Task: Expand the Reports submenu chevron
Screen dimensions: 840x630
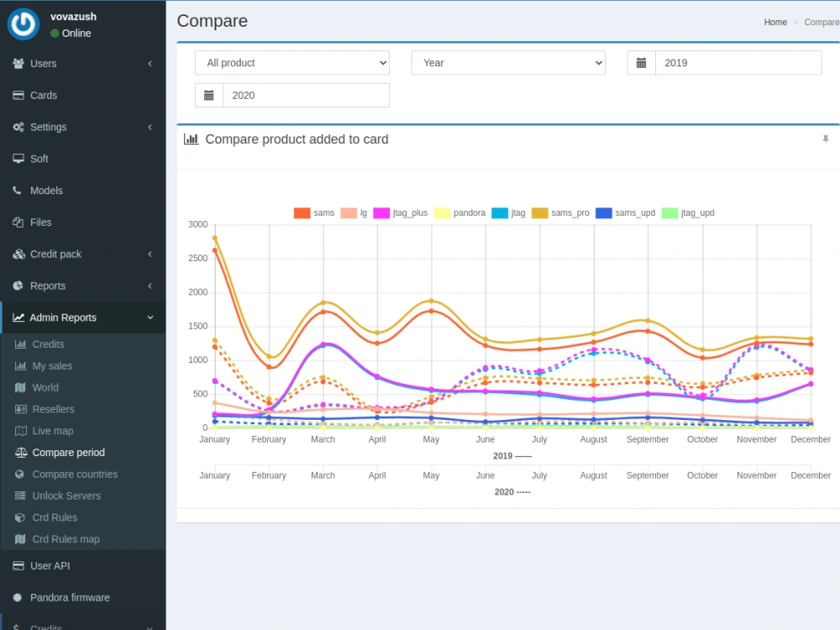Action: point(150,286)
